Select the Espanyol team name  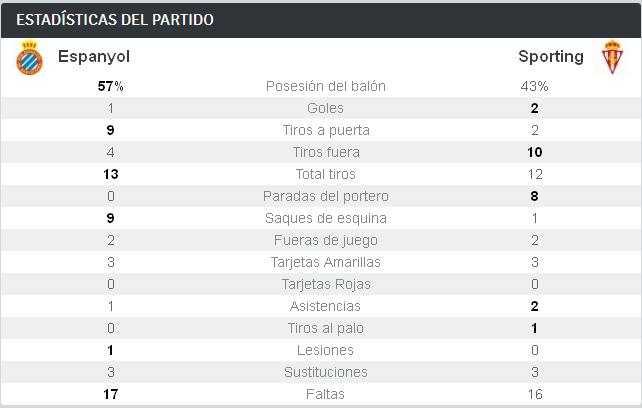point(94,57)
